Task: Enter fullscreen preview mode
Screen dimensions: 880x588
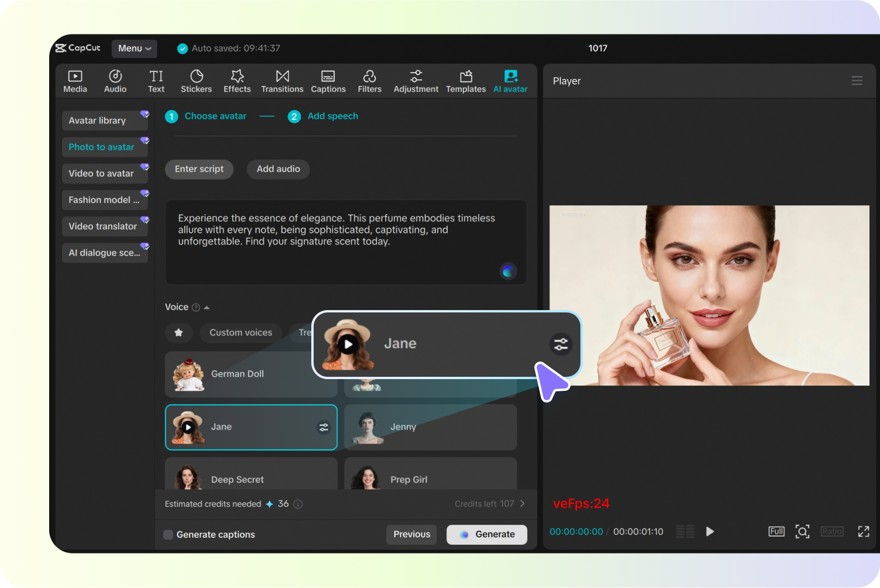Action: [x=864, y=531]
